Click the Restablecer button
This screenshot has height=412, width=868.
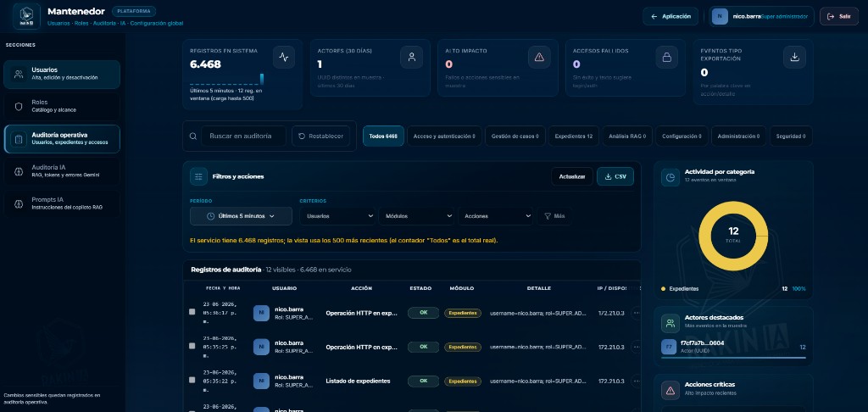[x=321, y=136]
